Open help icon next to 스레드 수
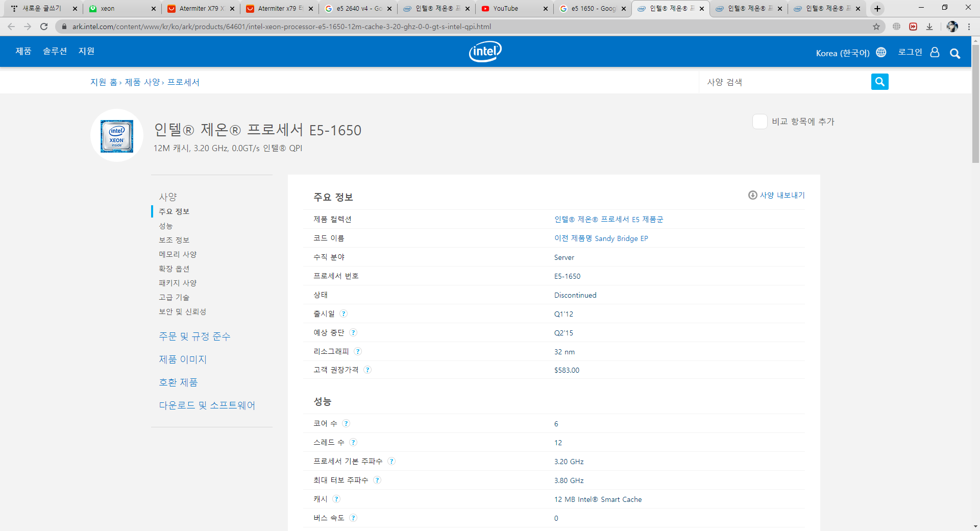 (x=353, y=442)
